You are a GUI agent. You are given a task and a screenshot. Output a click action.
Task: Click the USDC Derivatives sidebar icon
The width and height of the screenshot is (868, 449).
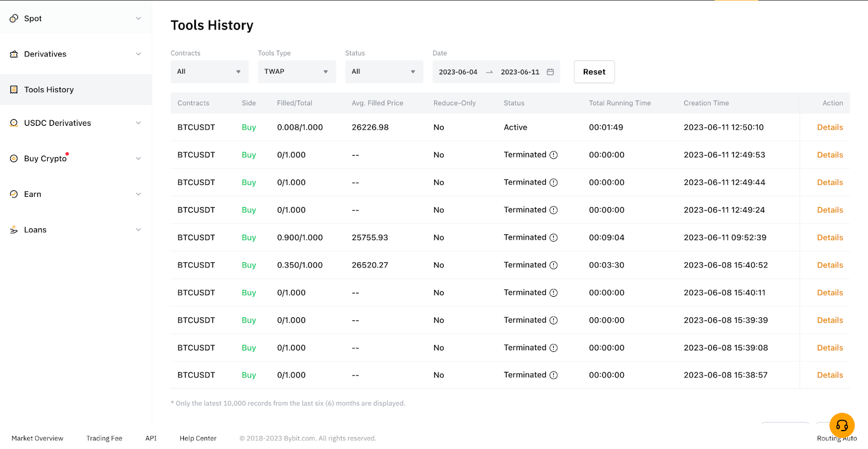point(14,123)
